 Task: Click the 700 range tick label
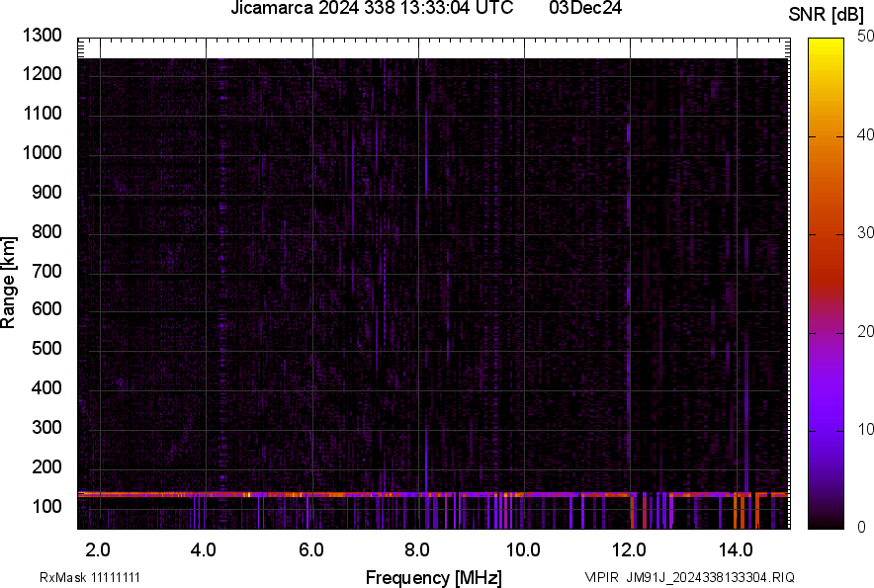[45, 271]
